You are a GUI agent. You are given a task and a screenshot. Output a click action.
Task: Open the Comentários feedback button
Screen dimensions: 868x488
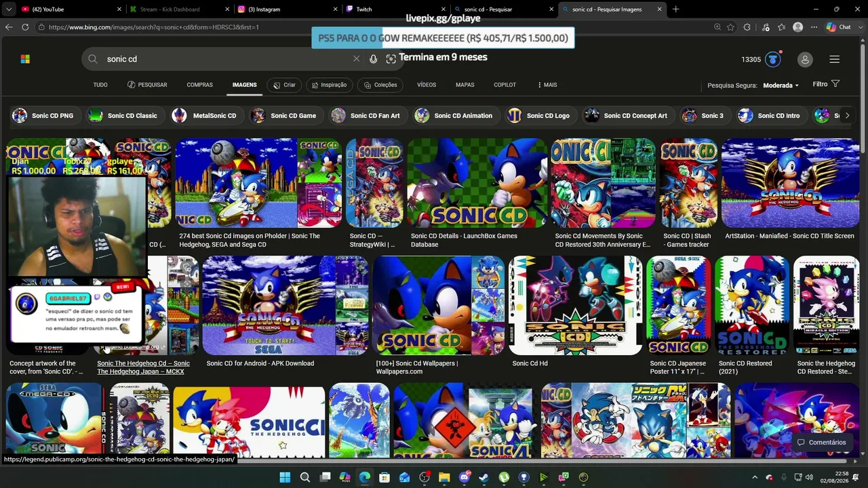click(821, 443)
